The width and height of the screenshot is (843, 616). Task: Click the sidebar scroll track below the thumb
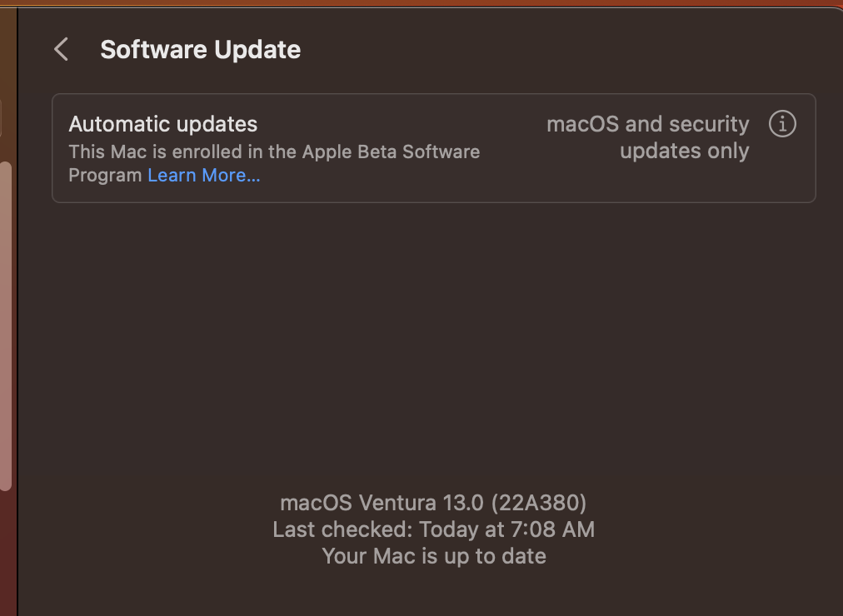pyautogui.click(x=5, y=549)
